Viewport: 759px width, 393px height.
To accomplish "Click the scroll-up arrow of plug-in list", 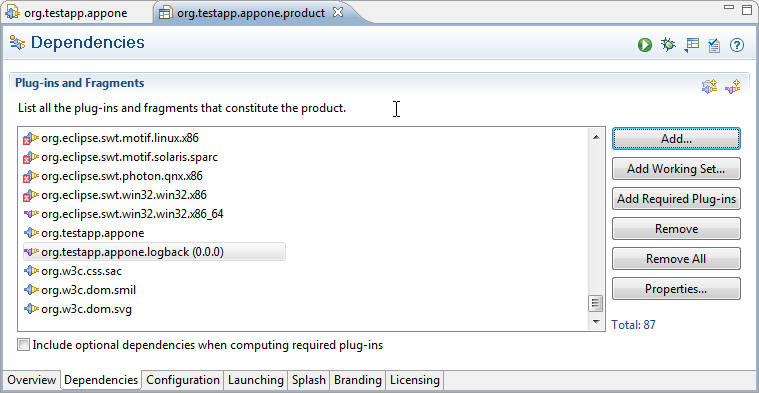I will [596, 137].
